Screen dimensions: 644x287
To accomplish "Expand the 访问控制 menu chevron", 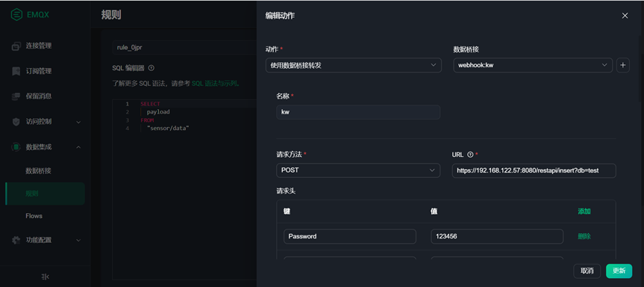I will pyautogui.click(x=78, y=122).
